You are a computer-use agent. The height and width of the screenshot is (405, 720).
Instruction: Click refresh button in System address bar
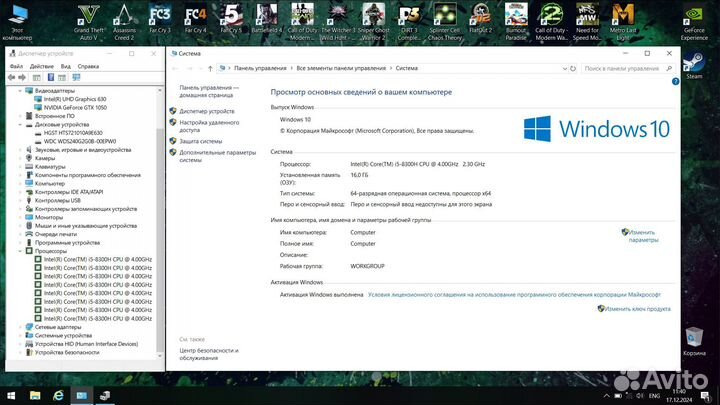coord(573,68)
